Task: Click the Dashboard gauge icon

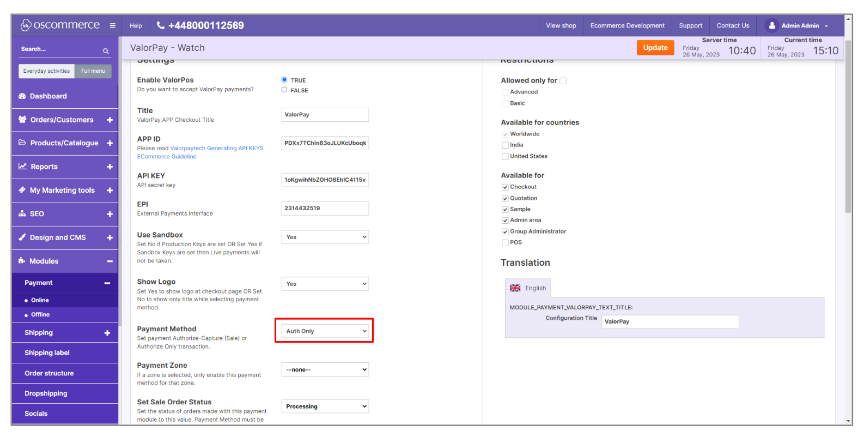Action: click(x=23, y=96)
